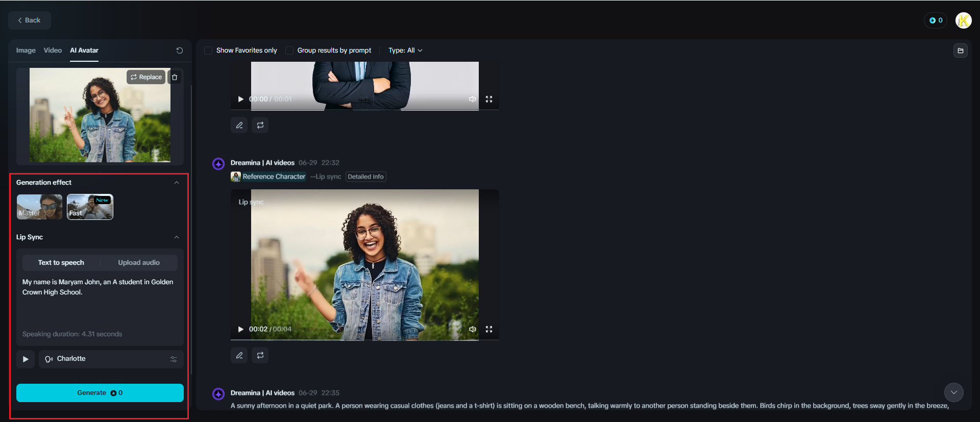Open voice adjustment settings sliders icon

point(174,359)
